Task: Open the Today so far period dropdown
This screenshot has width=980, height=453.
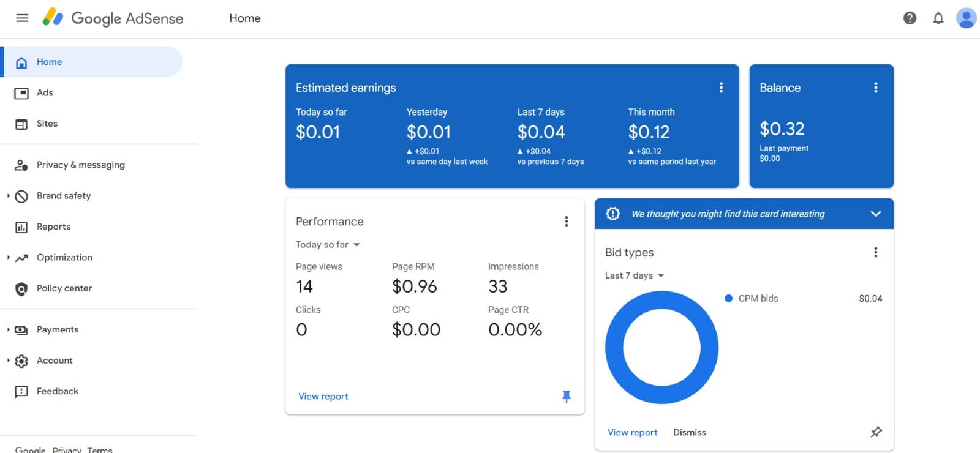Action: (x=328, y=245)
